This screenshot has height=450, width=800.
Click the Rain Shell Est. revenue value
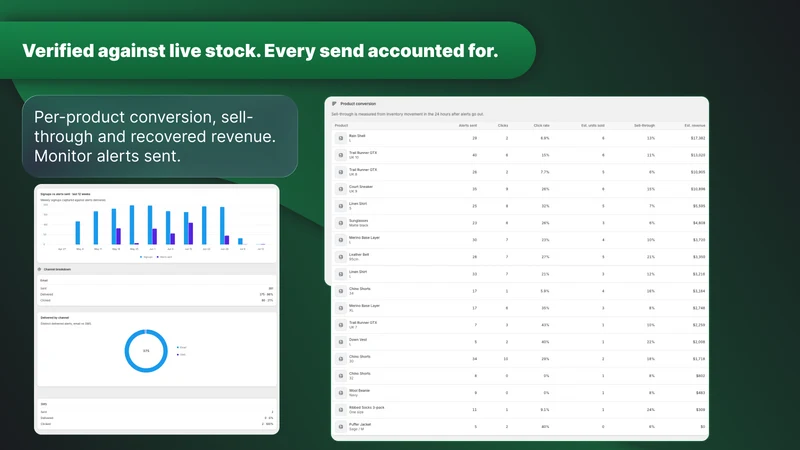pyautogui.click(x=698, y=138)
